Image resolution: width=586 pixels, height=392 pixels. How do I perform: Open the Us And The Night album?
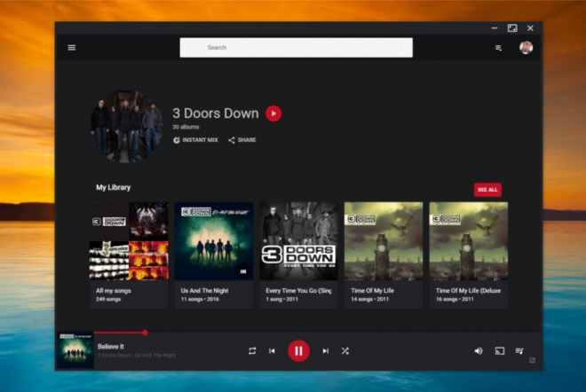click(x=214, y=255)
